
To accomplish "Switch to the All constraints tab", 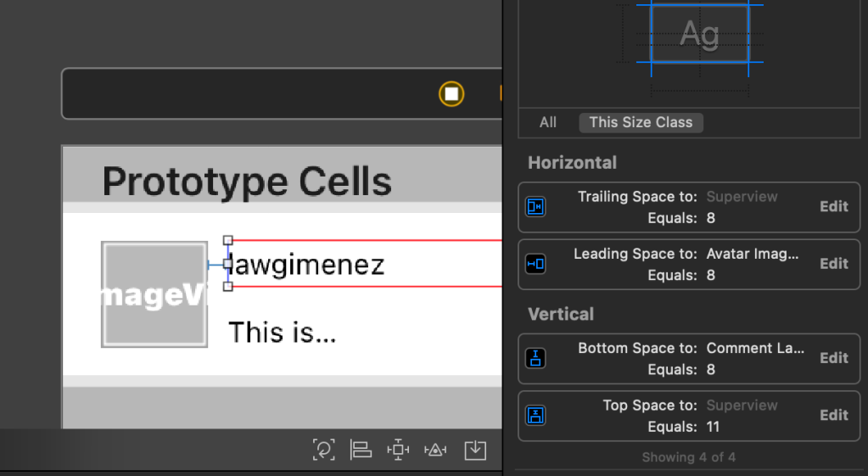I will tap(548, 122).
